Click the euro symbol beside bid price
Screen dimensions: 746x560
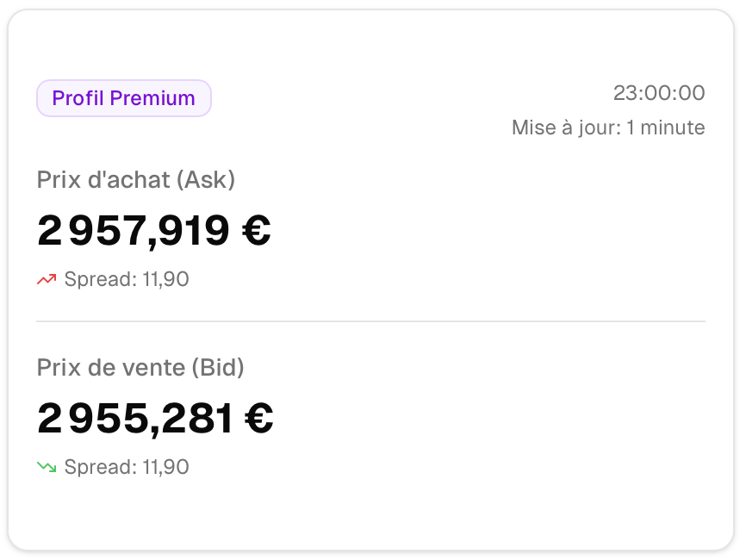[x=259, y=418]
